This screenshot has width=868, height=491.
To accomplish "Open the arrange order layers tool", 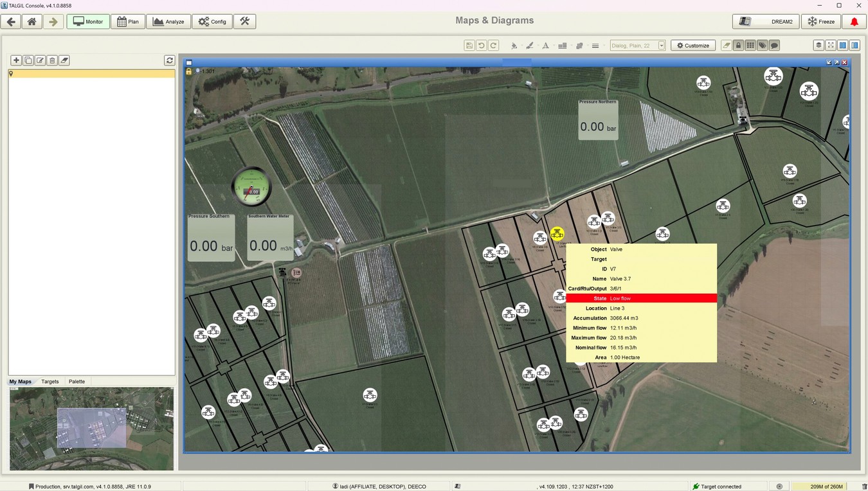I will click(x=579, y=46).
